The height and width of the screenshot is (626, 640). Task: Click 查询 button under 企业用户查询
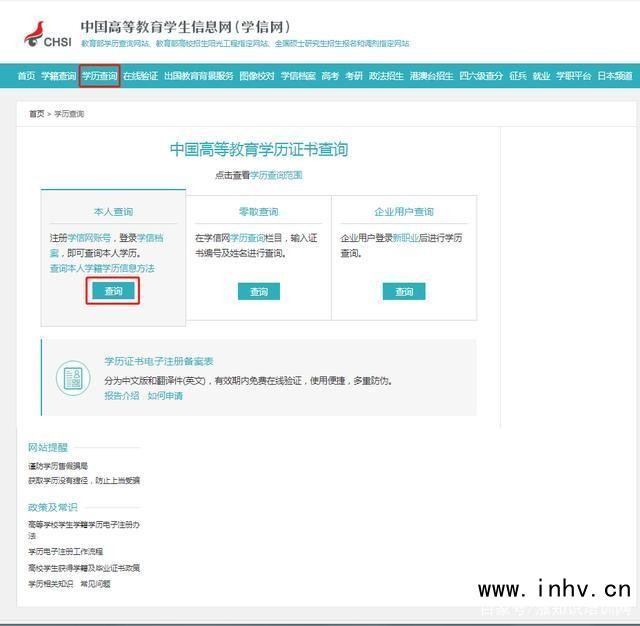coord(404,291)
